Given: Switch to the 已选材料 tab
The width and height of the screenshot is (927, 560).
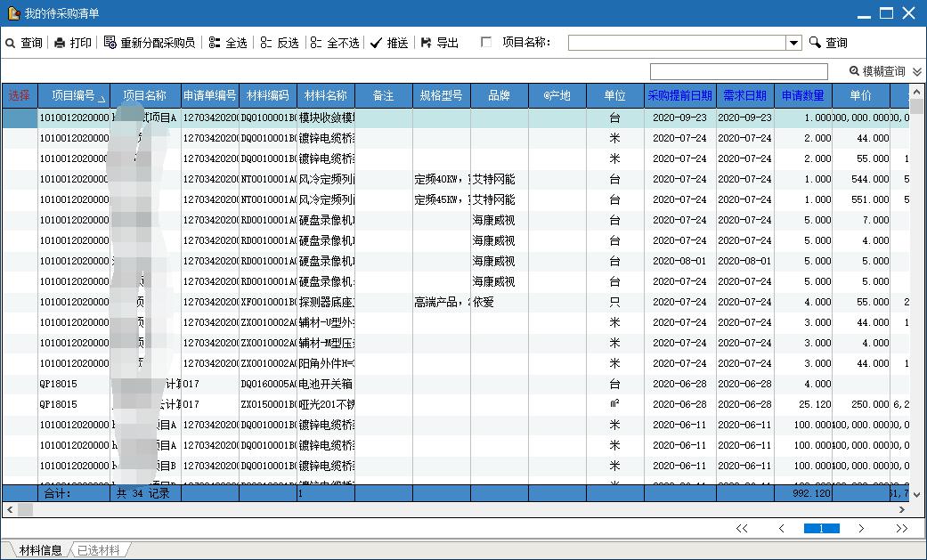Looking at the screenshot, I should [x=97, y=550].
